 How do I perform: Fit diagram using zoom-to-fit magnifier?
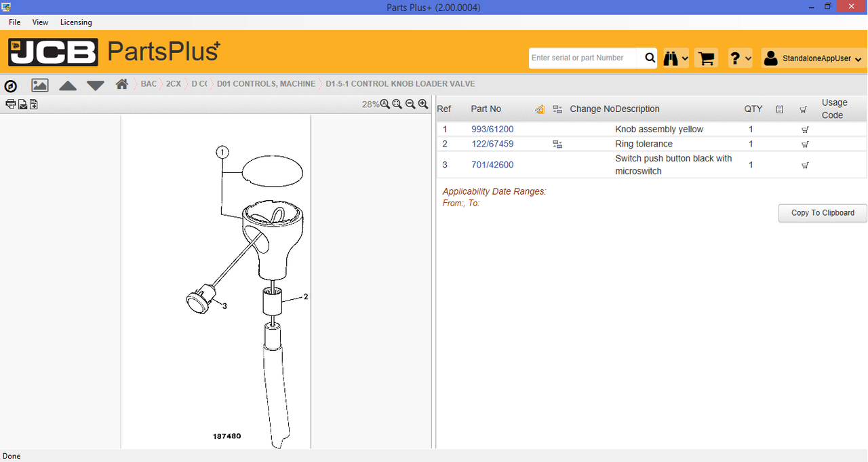pyautogui.click(x=397, y=104)
